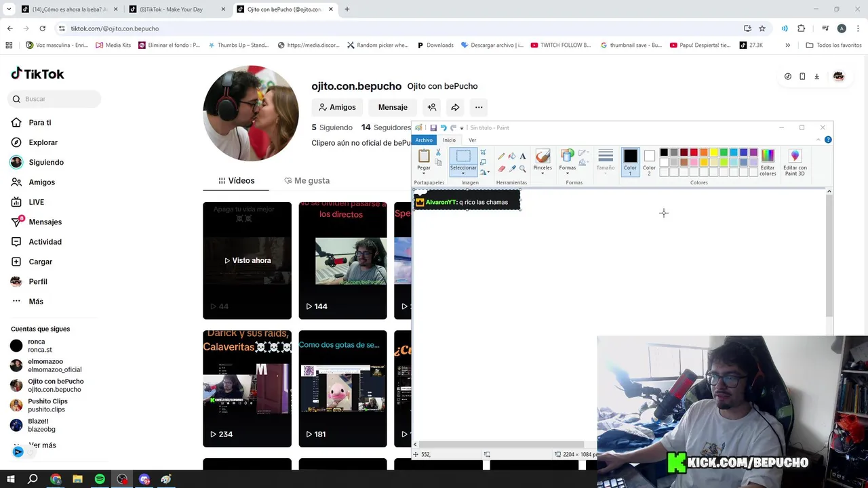
Task: Open the Archivo menu in Paint
Action: pos(424,140)
